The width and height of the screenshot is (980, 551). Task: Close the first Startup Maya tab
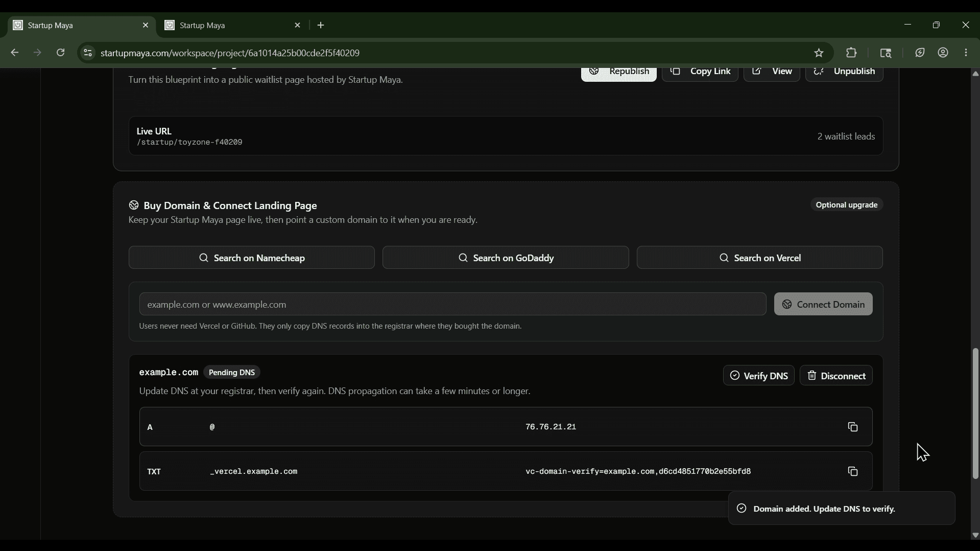[146, 25]
